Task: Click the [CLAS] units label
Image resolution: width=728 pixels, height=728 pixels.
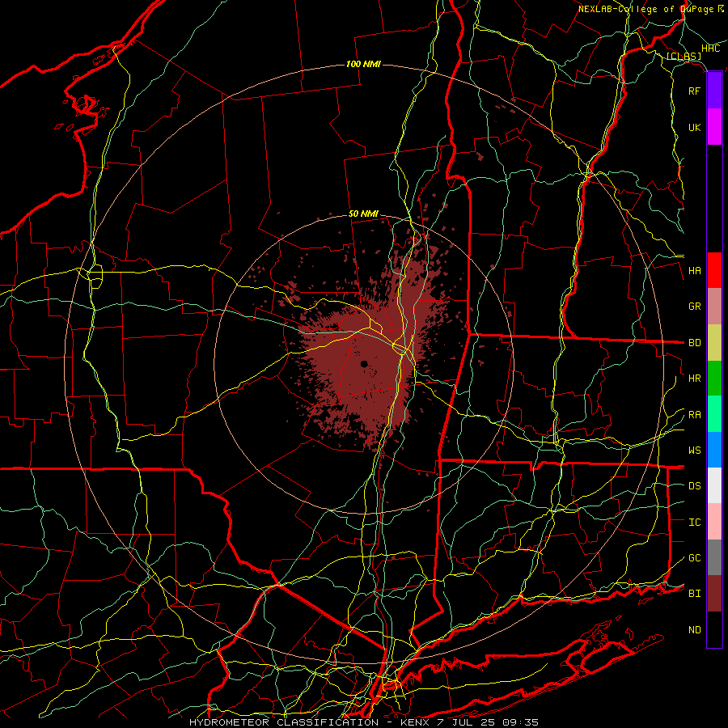Action: point(684,56)
